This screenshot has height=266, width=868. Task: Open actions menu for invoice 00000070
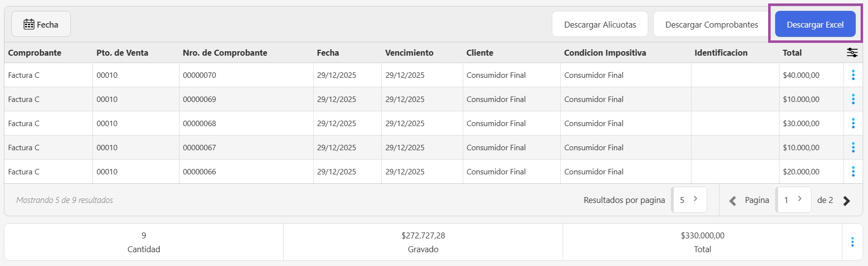853,75
